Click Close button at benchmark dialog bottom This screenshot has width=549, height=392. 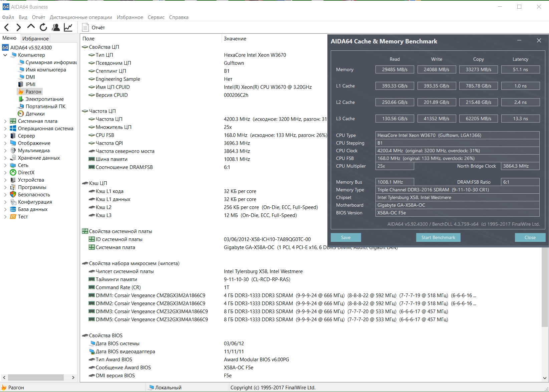pos(530,237)
